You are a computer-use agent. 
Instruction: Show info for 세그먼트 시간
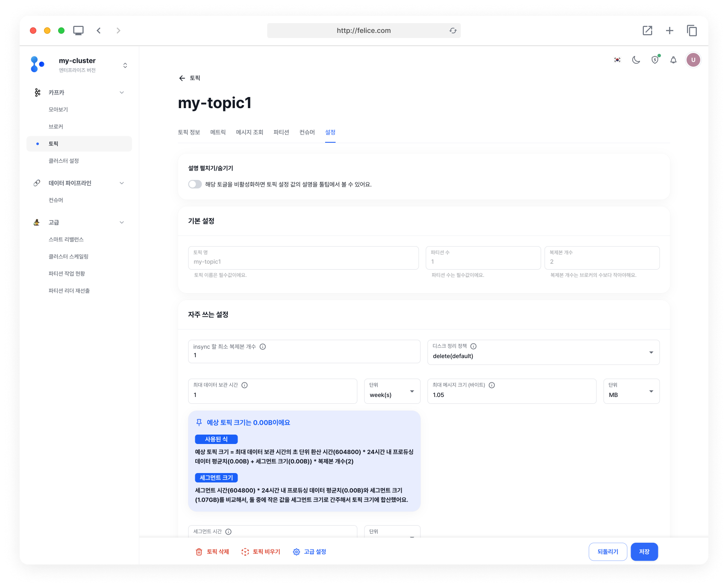coord(229,532)
